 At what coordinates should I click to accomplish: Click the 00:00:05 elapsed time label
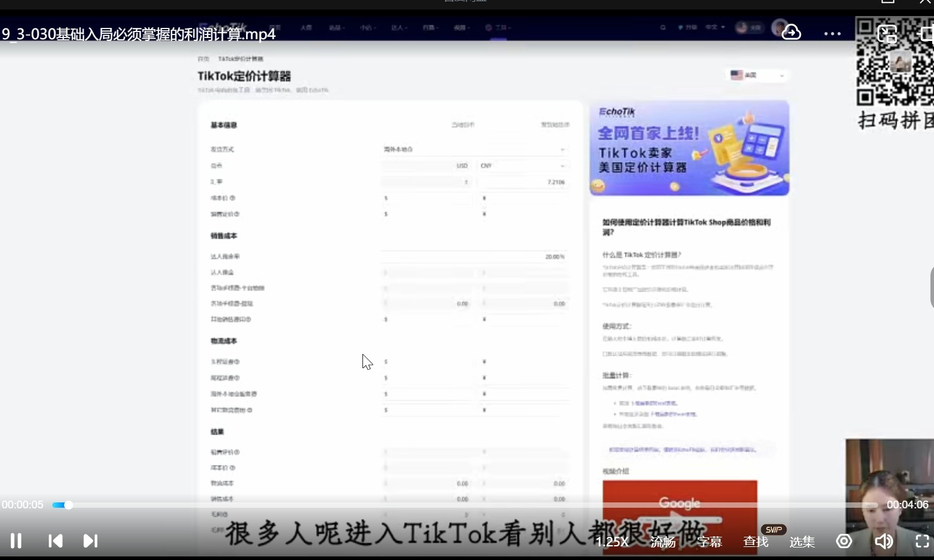tap(23, 505)
